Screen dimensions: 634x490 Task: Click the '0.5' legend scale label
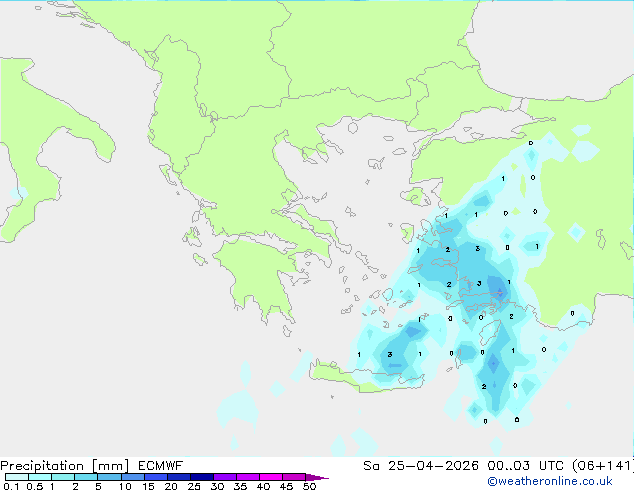tap(35, 486)
